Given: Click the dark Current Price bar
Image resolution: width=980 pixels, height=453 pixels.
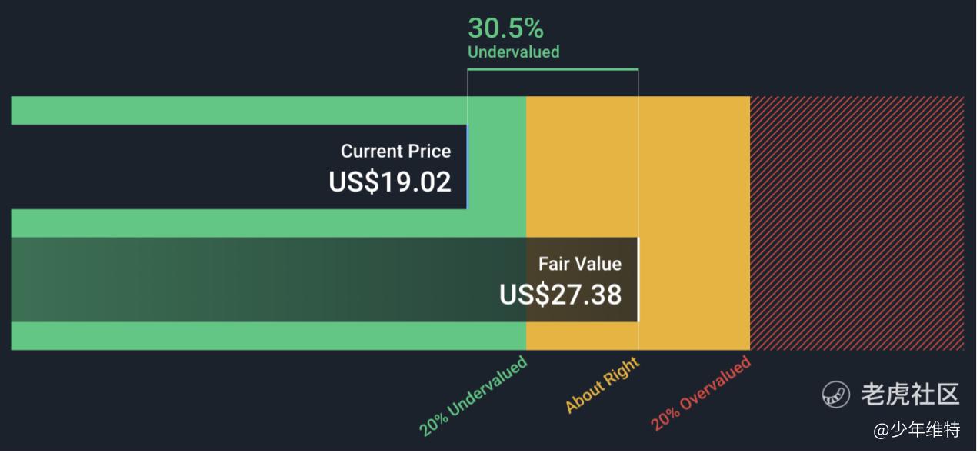Looking at the screenshot, I should [x=239, y=167].
